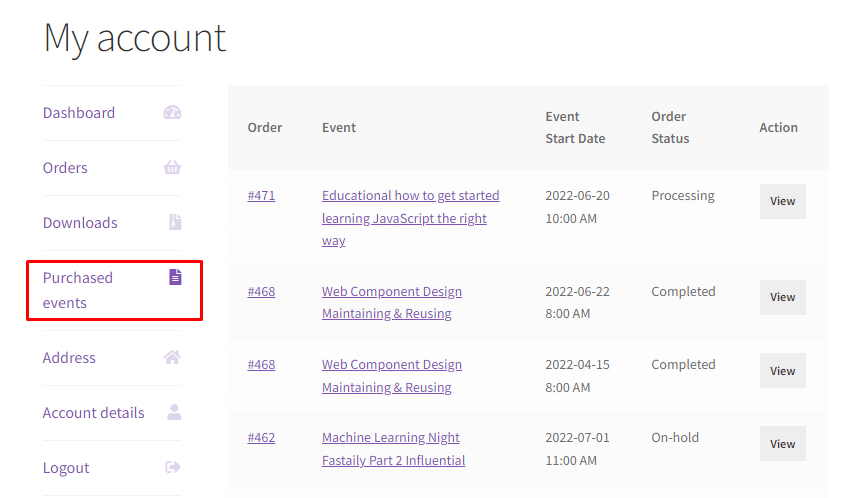Open the Educational JavaScript event link

click(x=410, y=218)
